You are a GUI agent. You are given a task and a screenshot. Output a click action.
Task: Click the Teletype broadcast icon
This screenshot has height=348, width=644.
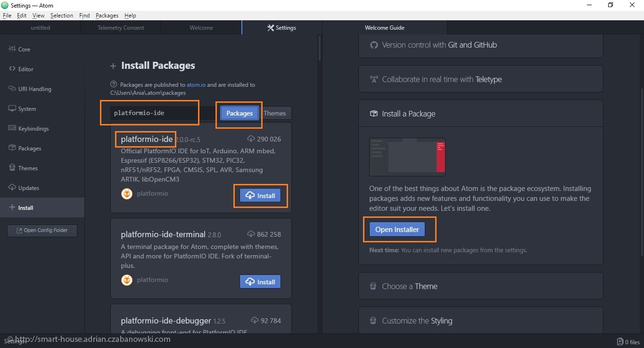(x=374, y=79)
